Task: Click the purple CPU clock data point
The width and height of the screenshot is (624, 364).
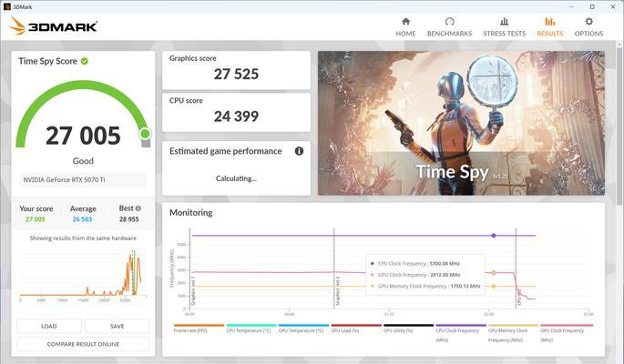Action: pyautogui.click(x=494, y=236)
